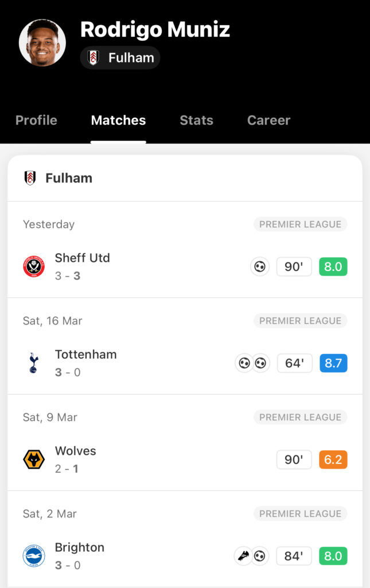Click the orange 6.2 rating badge

(x=333, y=459)
